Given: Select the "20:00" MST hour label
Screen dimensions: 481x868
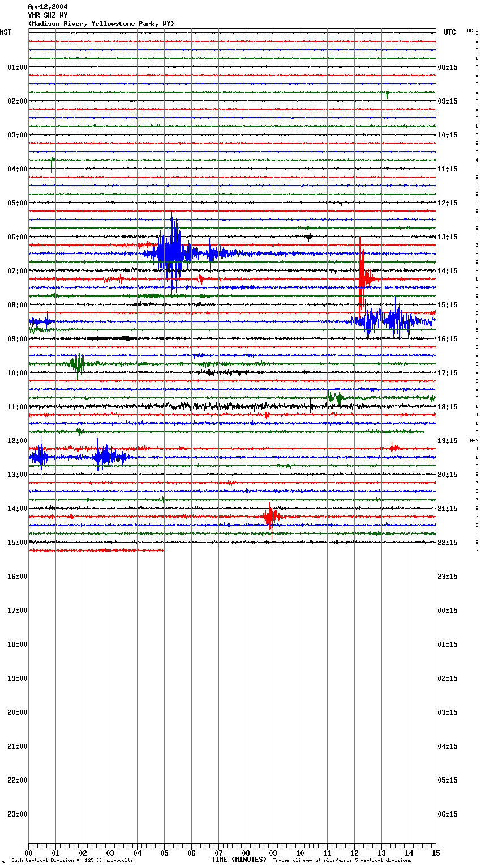Looking at the screenshot, I should click(18, 712).
